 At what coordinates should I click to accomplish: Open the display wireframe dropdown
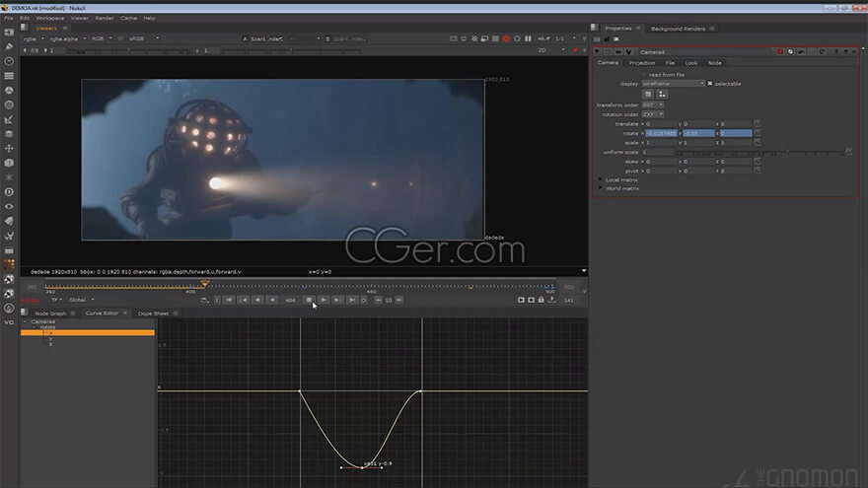[674, 84]
